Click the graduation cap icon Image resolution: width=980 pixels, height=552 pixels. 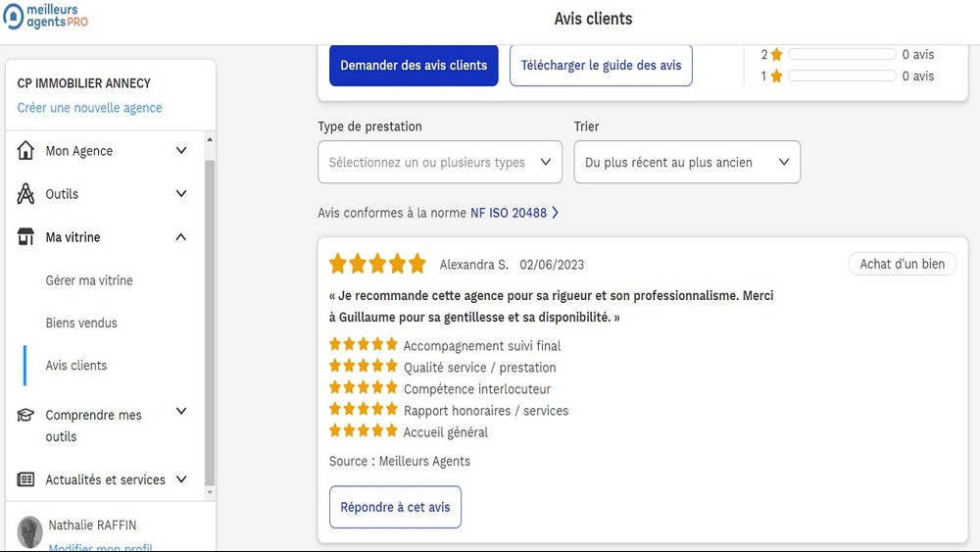coord(26,416)
